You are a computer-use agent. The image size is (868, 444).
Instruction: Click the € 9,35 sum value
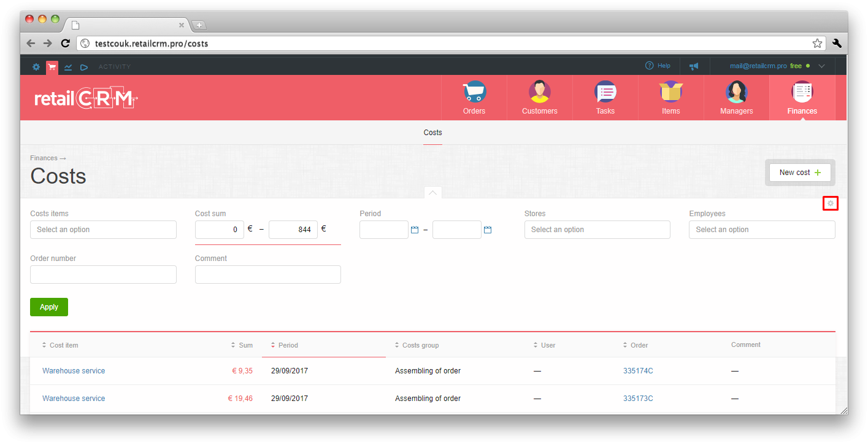242,371
